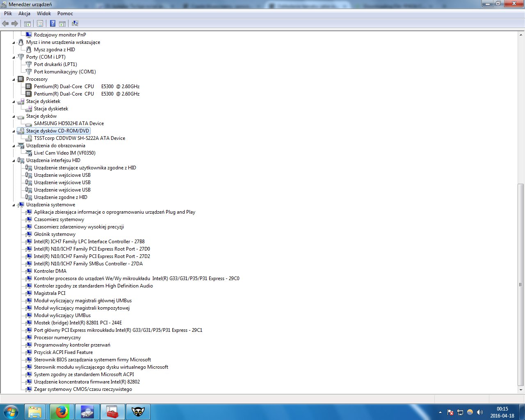This screenshot has height=420, width=525.
Task: Select Procesor numeryczny entry
Action: point(57,338)
